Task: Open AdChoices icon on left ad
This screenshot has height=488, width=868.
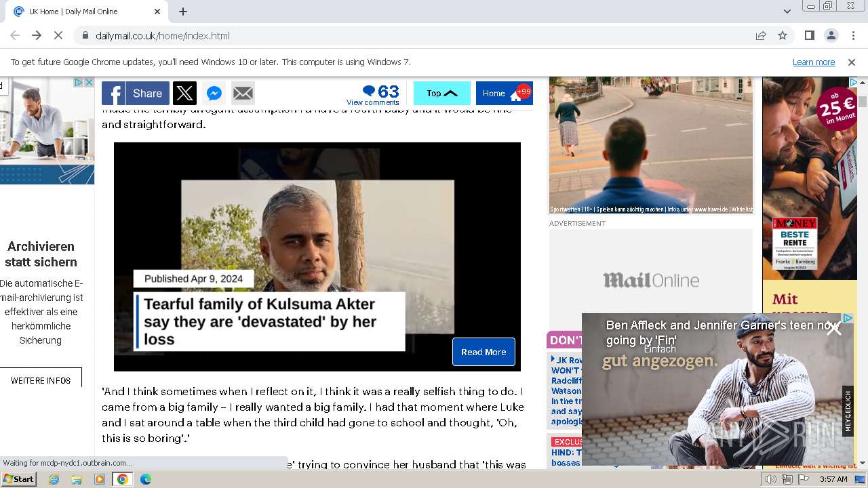Action: 79,82
